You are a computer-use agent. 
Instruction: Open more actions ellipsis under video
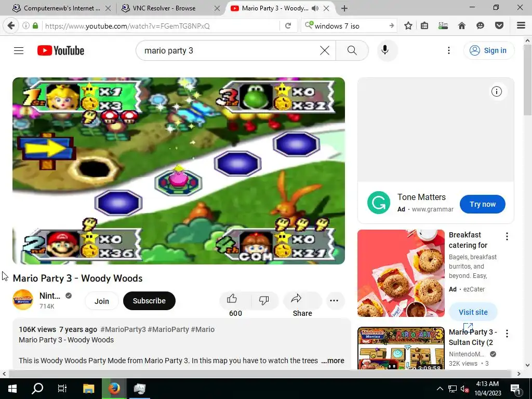(334, 301)
